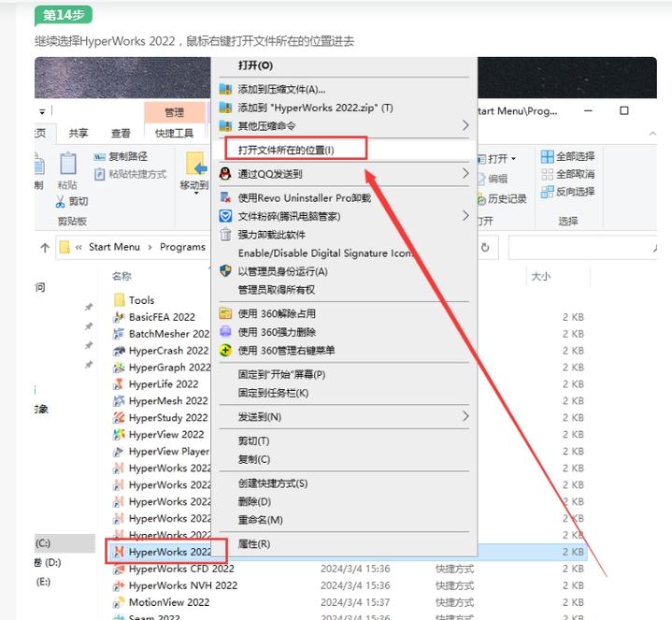Click the 移动到 folder icon
672x620 pixels.
coord(196,165)
